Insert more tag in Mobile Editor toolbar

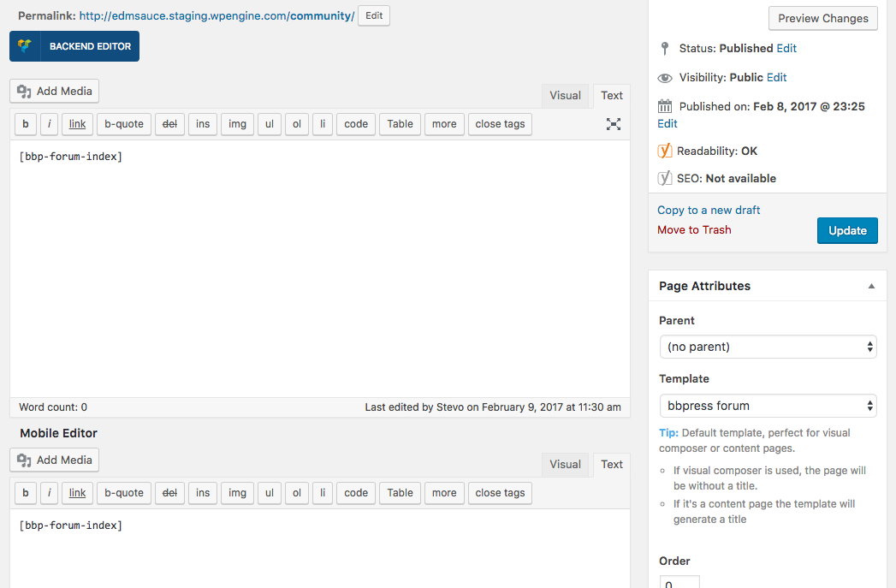(x=444, y=493)
